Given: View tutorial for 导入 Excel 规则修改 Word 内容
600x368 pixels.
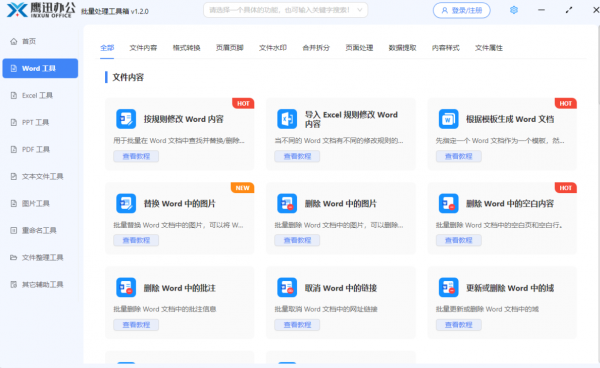Looking at the screenshot, I should click(x=297, y=156).
